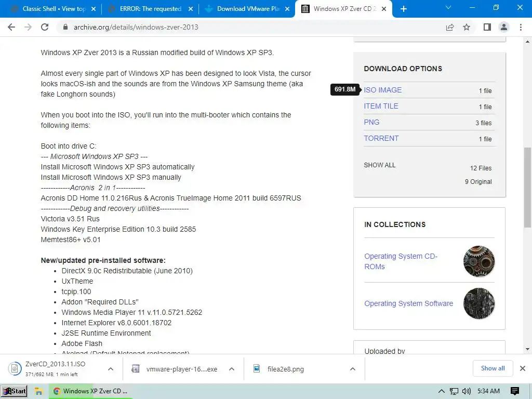Click the scrollbar down arrow
Image resolution: width=532 pixels, height=399 pixels.
point(527,349)
